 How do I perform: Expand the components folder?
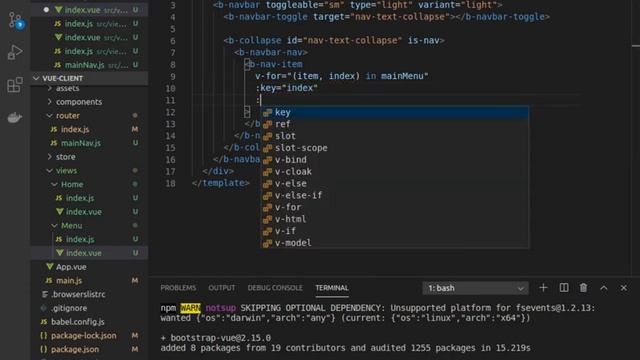[89, 102]
